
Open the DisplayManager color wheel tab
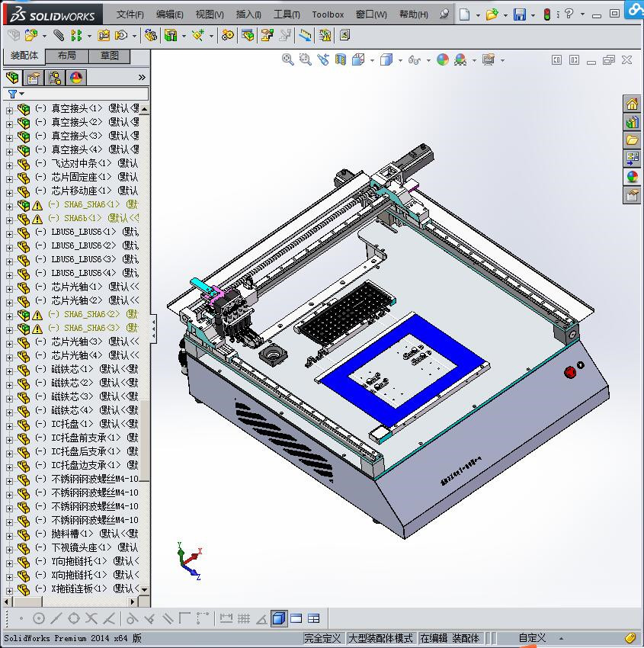tap(76, 77)
